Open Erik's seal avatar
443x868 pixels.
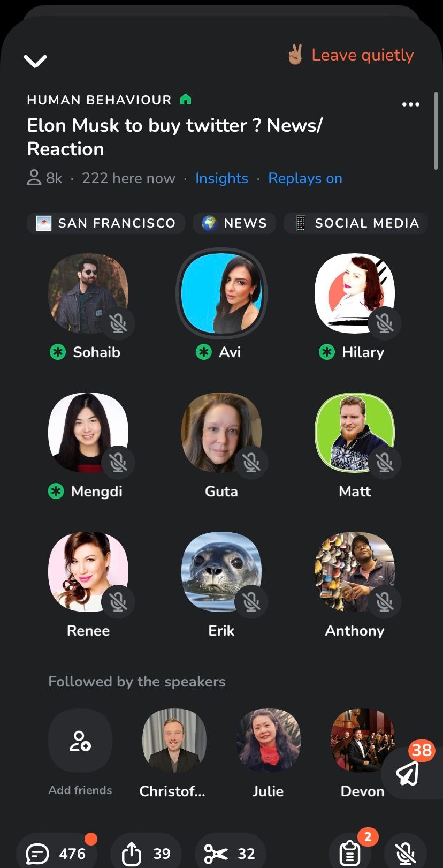coord(222,571)
